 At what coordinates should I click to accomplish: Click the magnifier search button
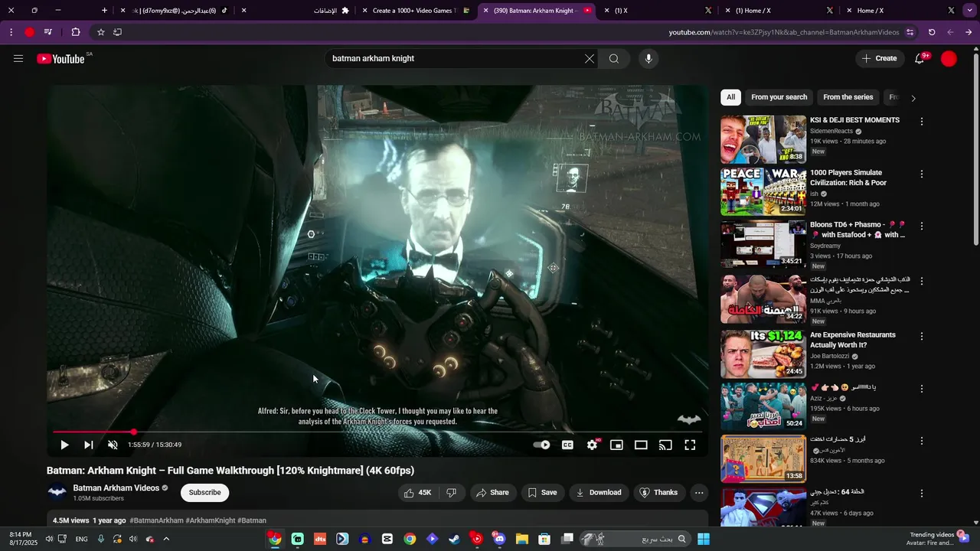click(614, 58)
